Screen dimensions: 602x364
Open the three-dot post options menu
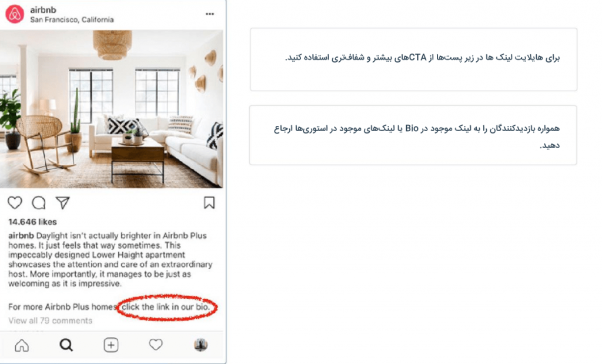[x=210, y=14]
